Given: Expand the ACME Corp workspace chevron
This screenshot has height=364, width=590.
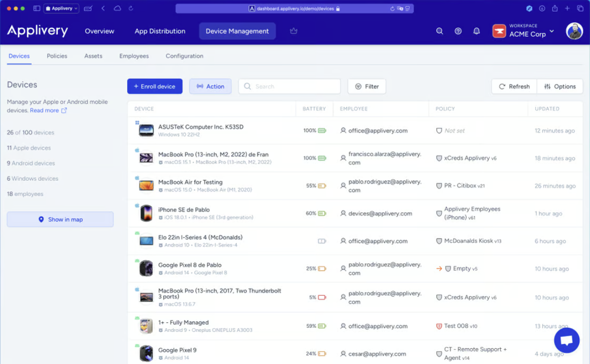Looking at the screenshot, I should click(x=552, y=31).
